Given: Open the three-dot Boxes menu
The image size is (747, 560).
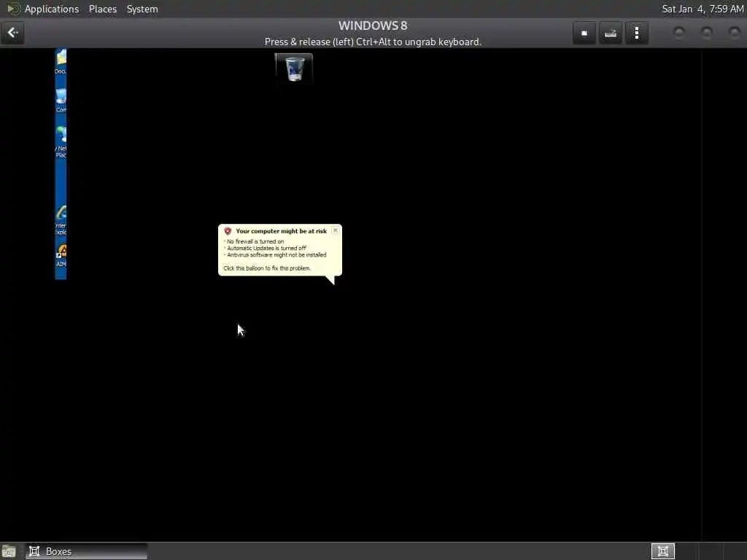Looking at the screenshot, I should point(637,33).
